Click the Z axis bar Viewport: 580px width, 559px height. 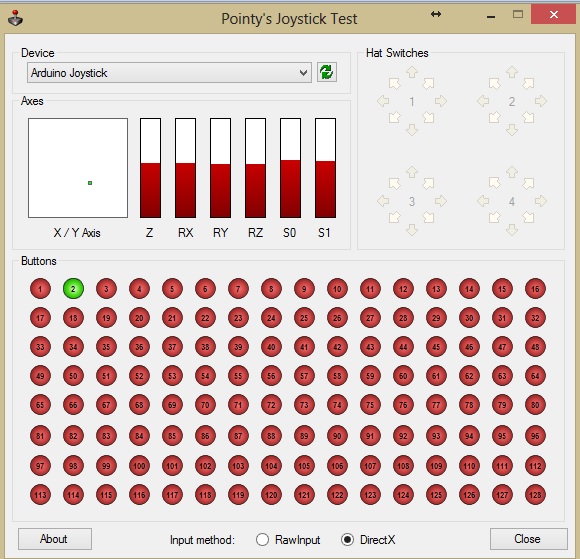(x=151, y=168)
